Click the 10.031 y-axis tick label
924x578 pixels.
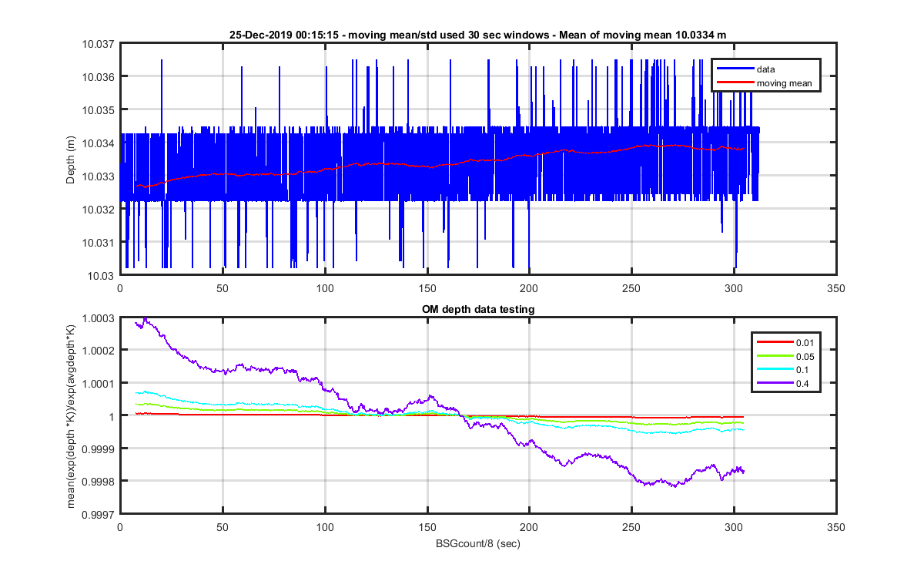click(98, 243)
